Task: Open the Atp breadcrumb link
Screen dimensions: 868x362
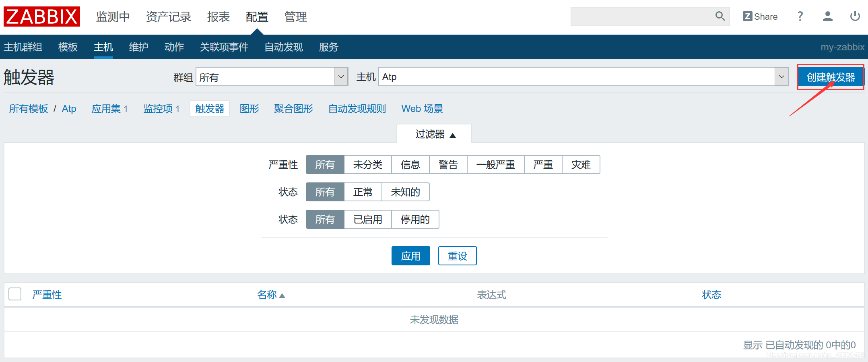Action: point(69,109)
